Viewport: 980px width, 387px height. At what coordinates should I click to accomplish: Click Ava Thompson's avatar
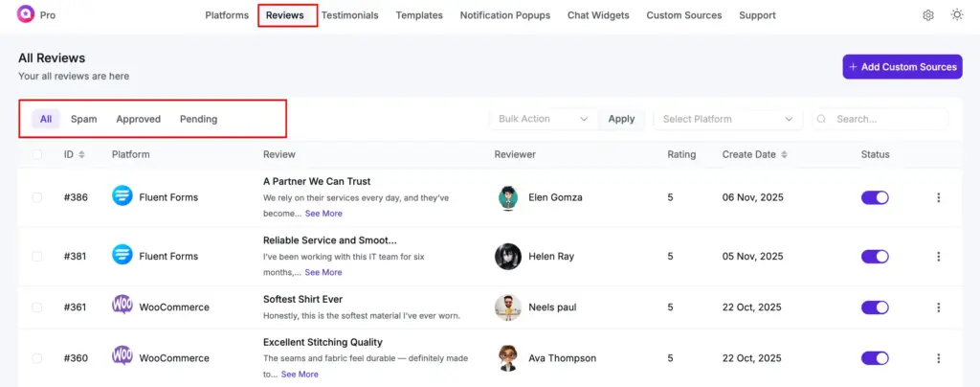508,358
